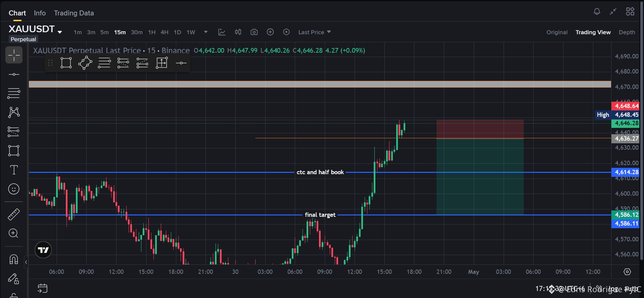Image resolution: width=644 pixels, height=298 pixels.
Task: Expand the XAUUSDT symbol dropdown
Action: coord(60,32)
